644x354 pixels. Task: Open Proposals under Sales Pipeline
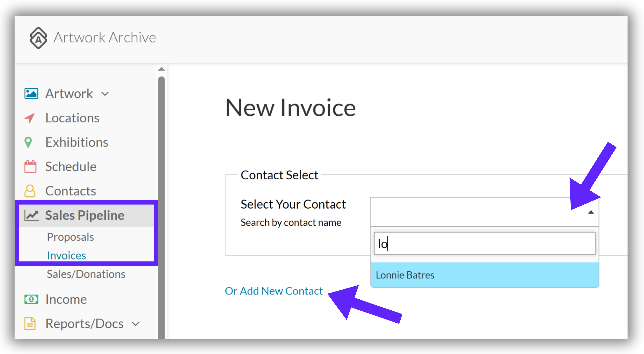[x=70, y=237]
